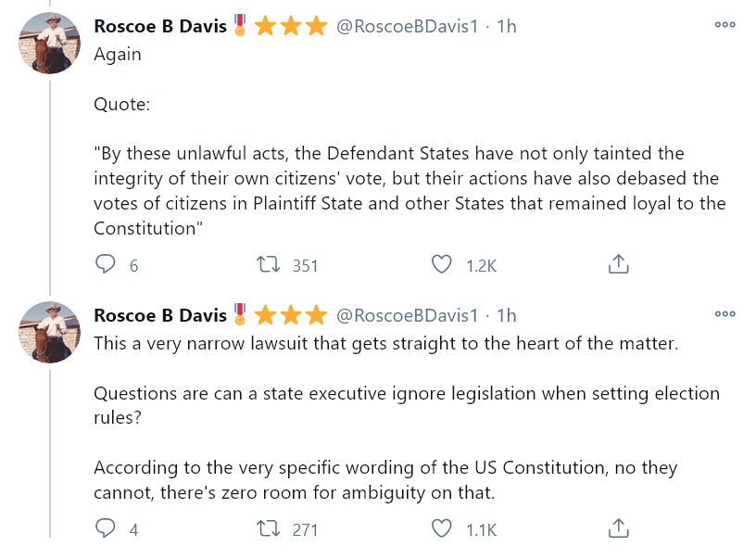Retweet the tweet quoting "By these unlawful acts"

[x=269, y=265]
